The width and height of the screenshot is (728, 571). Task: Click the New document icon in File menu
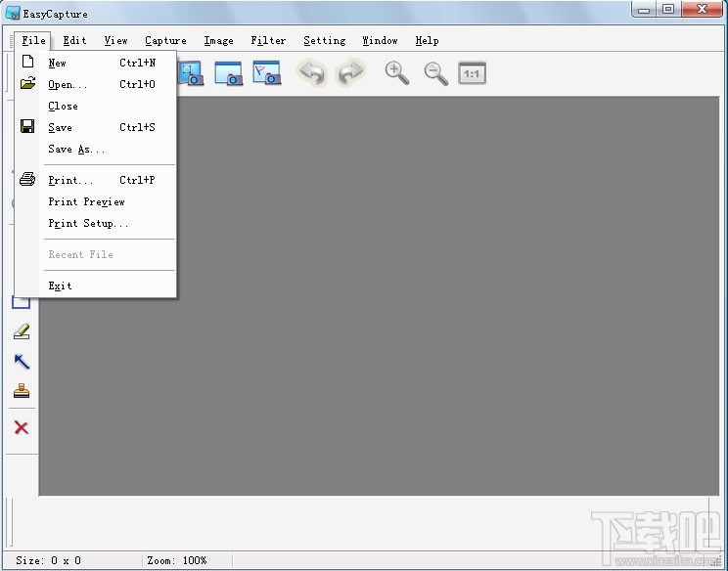click(27, 62)
